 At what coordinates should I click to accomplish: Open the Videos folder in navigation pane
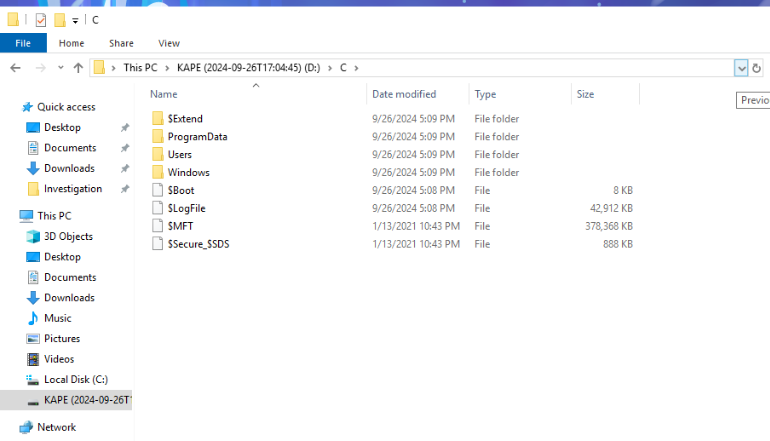coord(59,359)
